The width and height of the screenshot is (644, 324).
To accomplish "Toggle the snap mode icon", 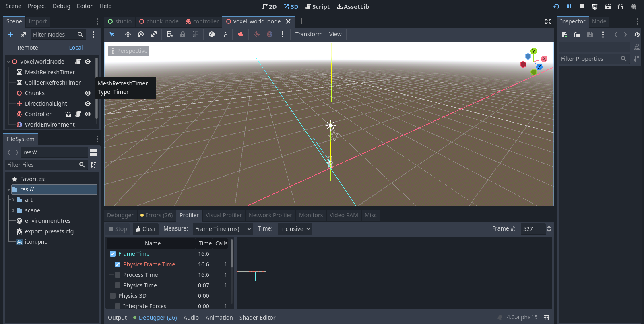I will (x=225, y=34).
